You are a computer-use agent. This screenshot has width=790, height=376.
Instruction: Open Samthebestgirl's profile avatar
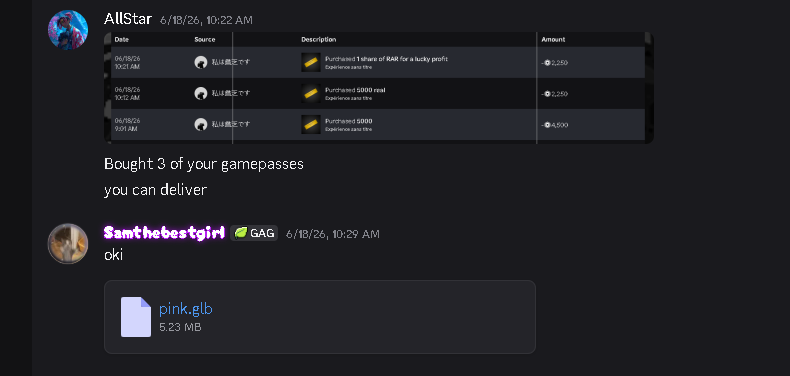pyautogui.click(x=68, y=243)
